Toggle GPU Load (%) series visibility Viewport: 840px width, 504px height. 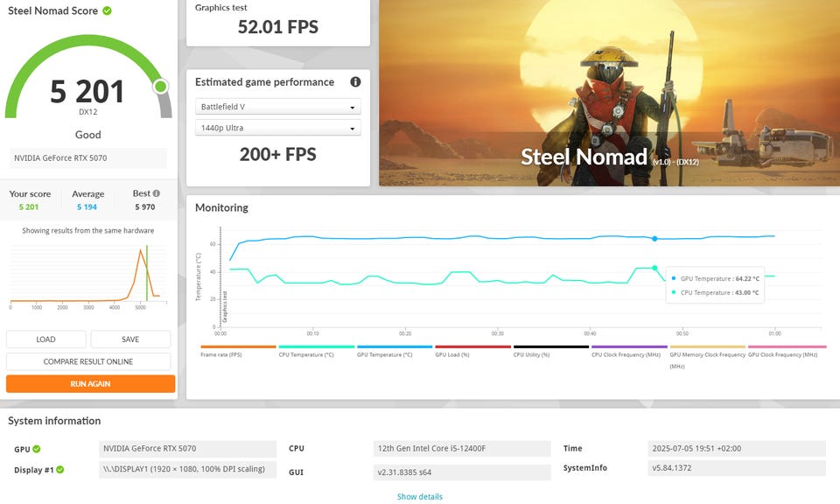click(452, 354)
